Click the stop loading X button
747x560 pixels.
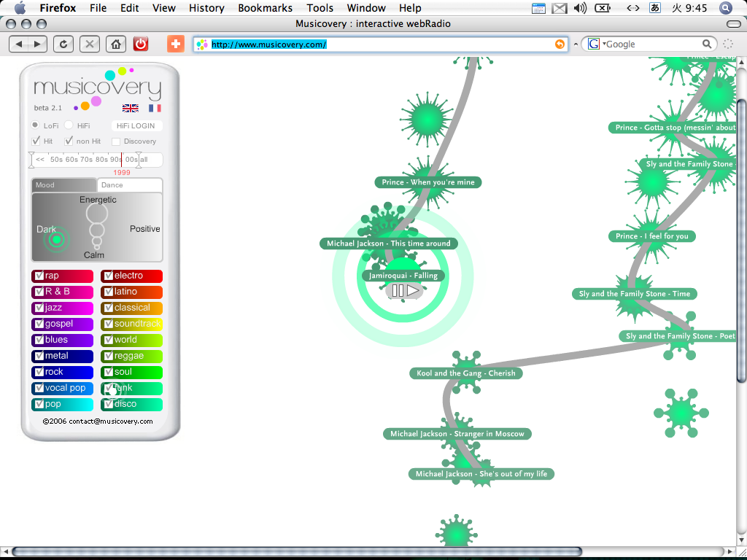click(x=89, y=44)
